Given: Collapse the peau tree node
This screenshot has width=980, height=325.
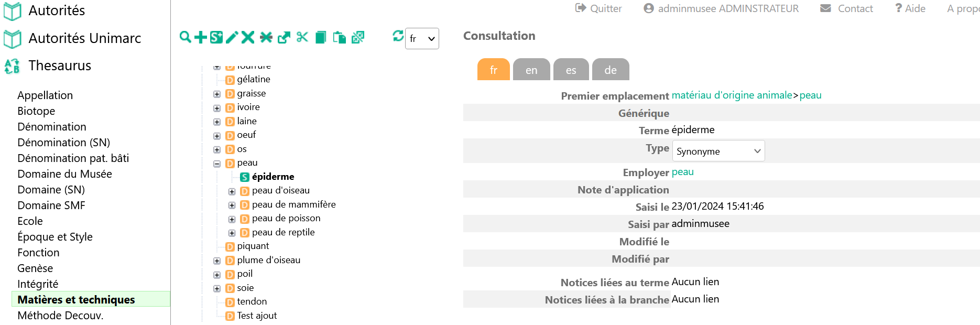Looking at the screenshot, I should pyautogui.click(x=217, y=164).
